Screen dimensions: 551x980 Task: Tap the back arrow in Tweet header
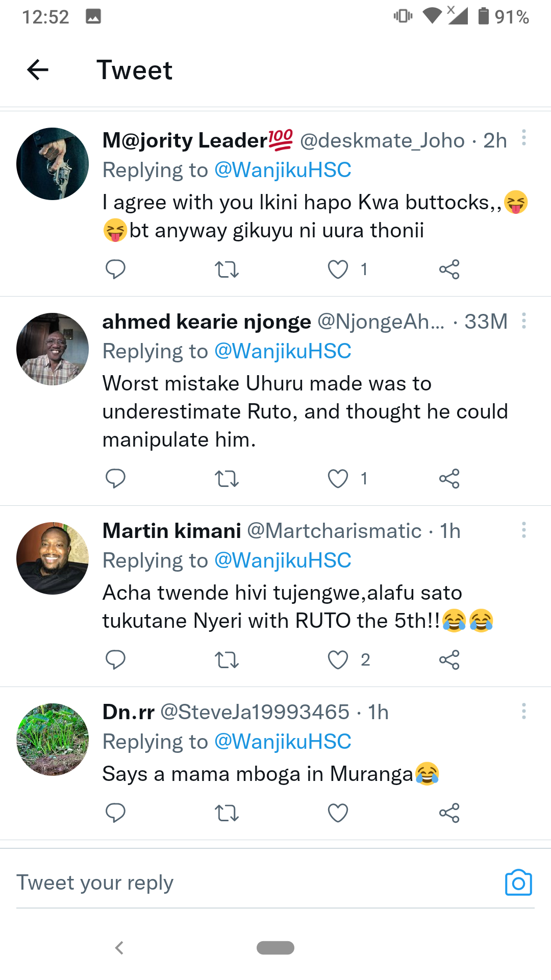pos(38,70)
